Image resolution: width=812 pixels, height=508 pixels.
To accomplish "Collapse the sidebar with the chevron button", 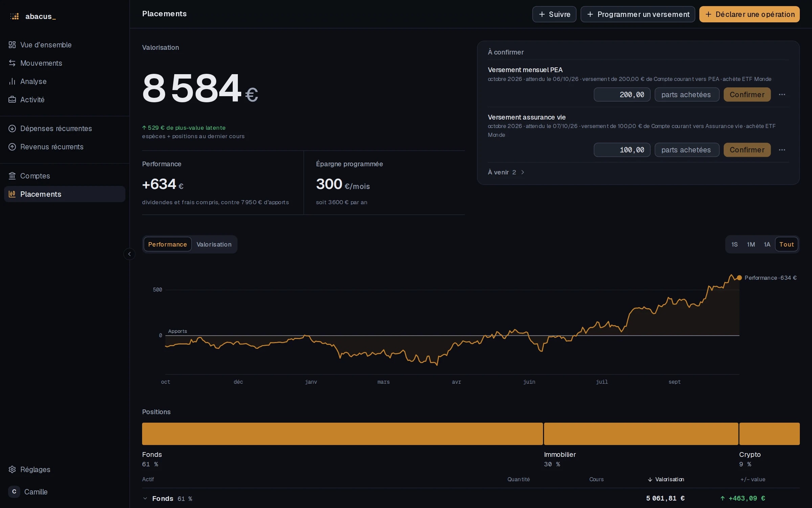I will point(129,254).
